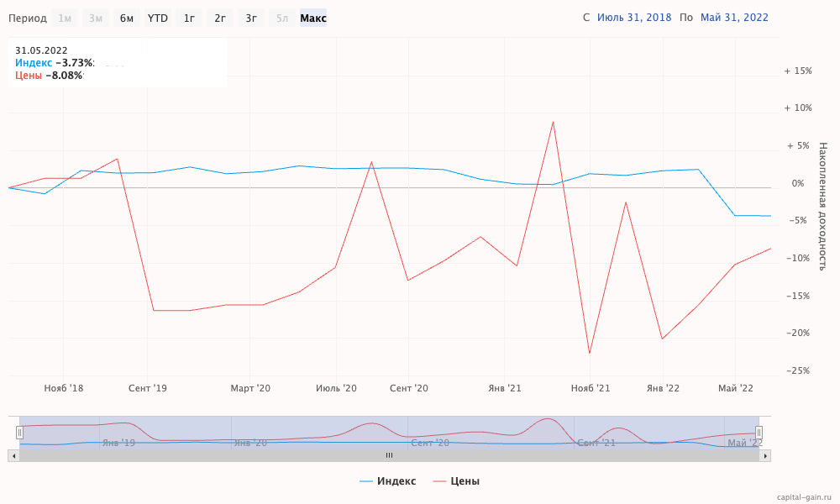This screenshot has width=840, height=504.
Task: Pick the 3г range button
Action: point(251,18)
